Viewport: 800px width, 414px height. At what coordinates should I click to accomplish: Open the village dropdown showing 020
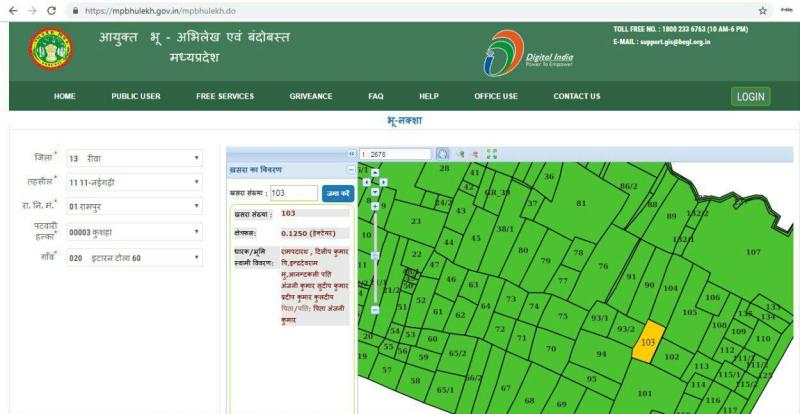click(x=134, y=258)
